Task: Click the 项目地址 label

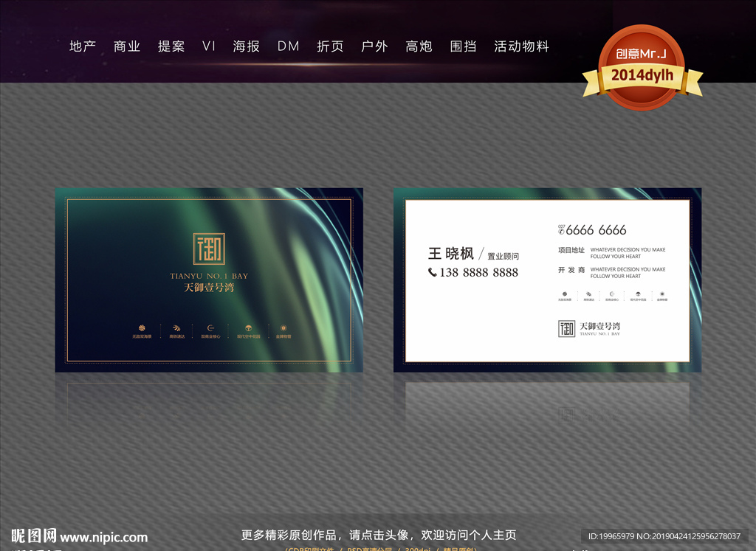Action: point(571,250)
